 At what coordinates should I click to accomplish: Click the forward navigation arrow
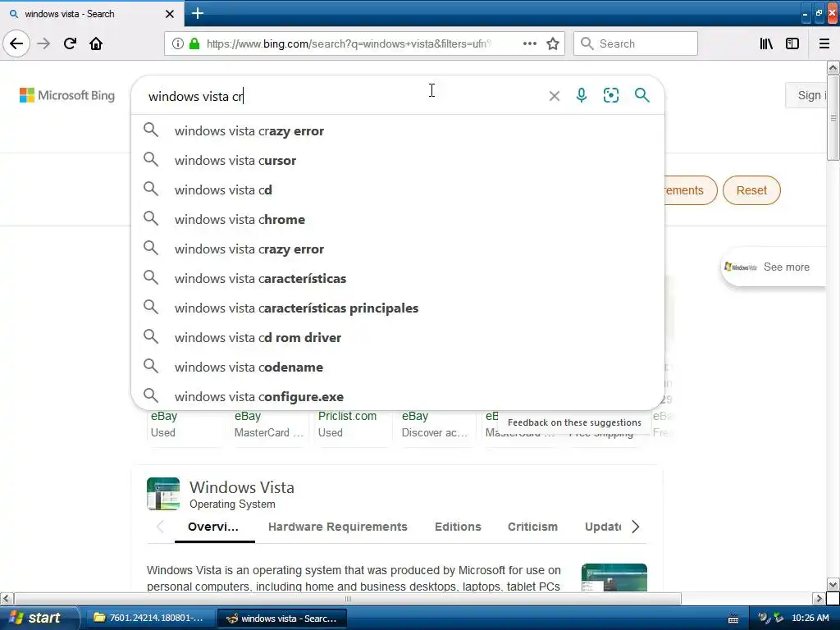coord(43,43)
